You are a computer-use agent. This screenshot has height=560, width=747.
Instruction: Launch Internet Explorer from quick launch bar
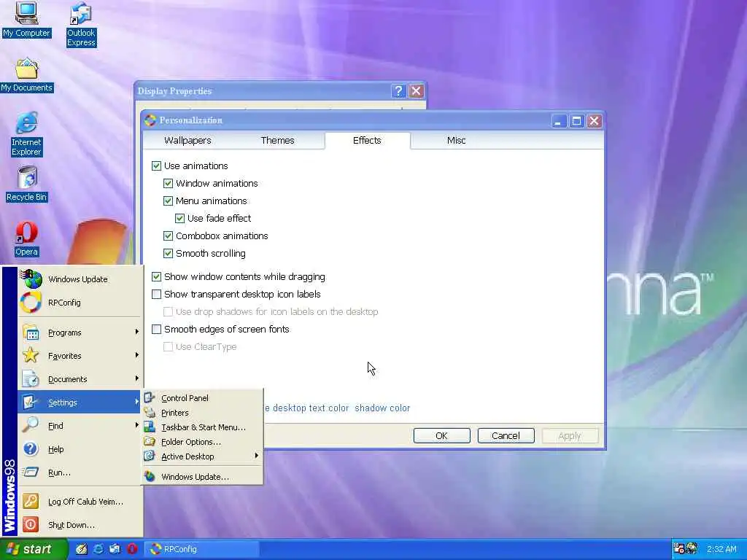[x=98, y=549]
